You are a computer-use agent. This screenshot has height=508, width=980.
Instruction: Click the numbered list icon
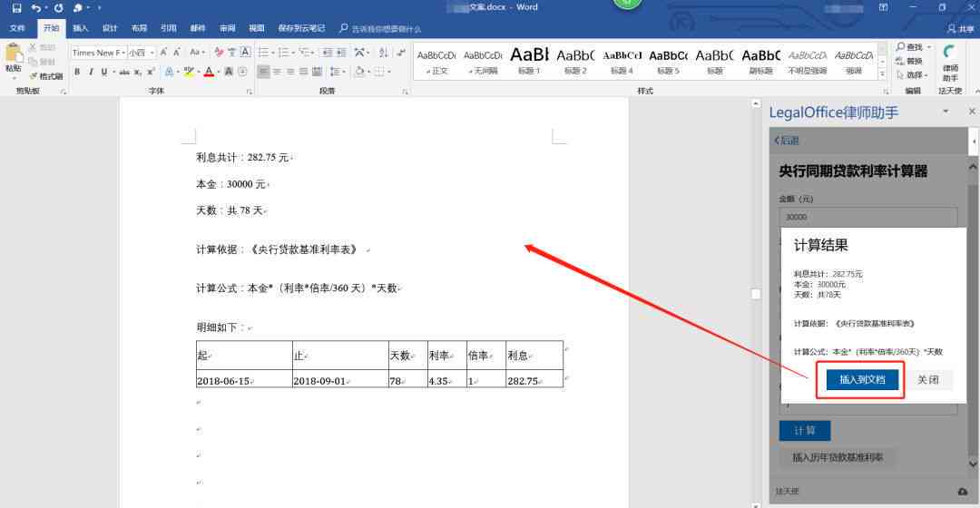[284, 53]
